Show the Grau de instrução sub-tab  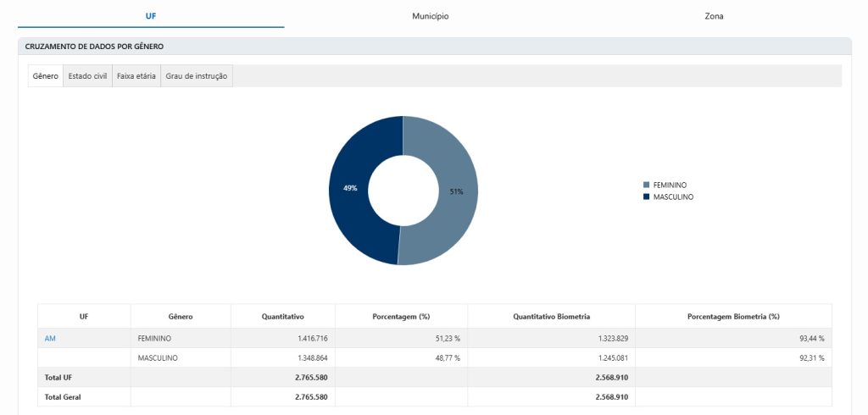[197, 76]
